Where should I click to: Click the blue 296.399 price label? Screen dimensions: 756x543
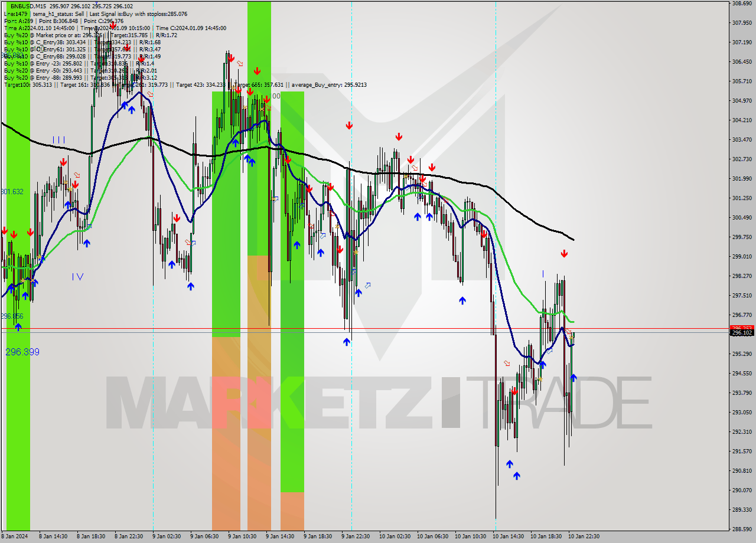point(22,352)
